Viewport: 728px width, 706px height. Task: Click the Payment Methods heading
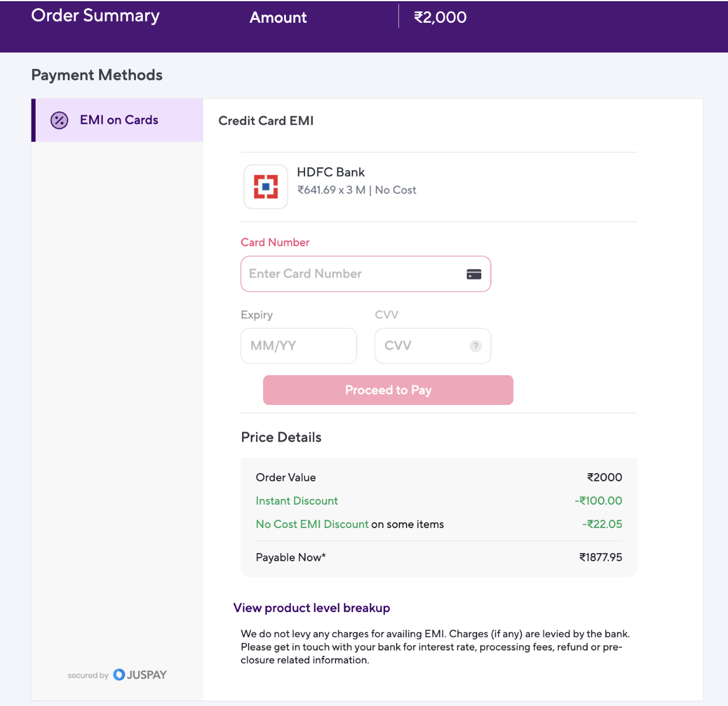click(97, 75)
